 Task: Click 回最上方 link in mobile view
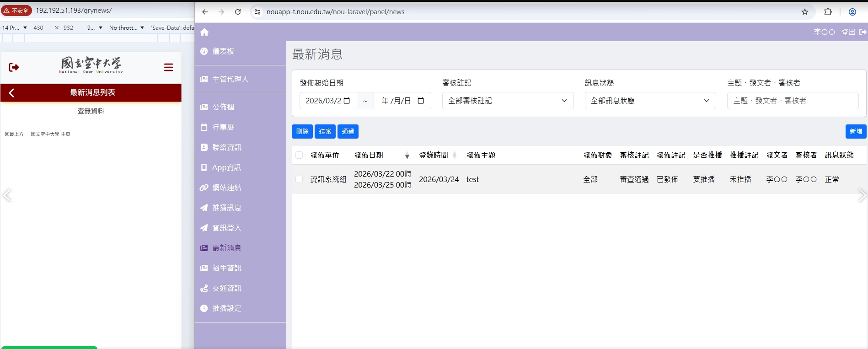coord(14,134)
